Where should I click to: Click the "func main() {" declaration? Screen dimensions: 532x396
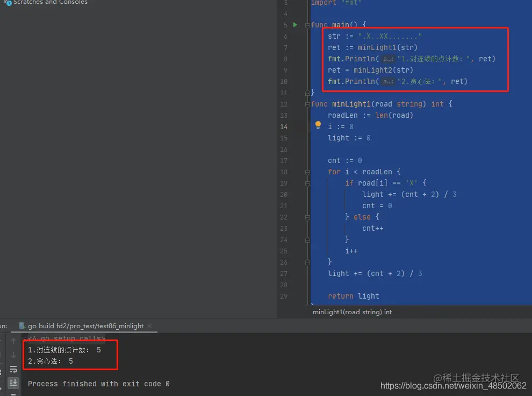tap(339, 25)
